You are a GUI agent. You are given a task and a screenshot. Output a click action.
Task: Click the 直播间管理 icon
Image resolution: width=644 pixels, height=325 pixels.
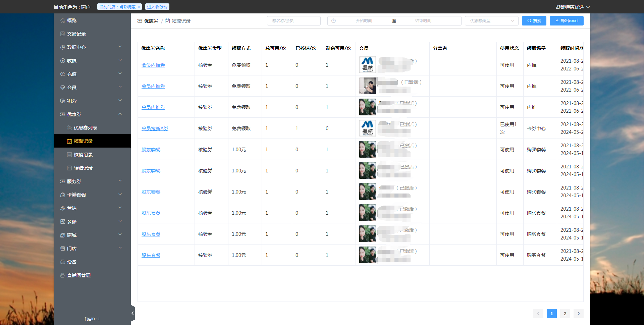click(x=63, y=275)
